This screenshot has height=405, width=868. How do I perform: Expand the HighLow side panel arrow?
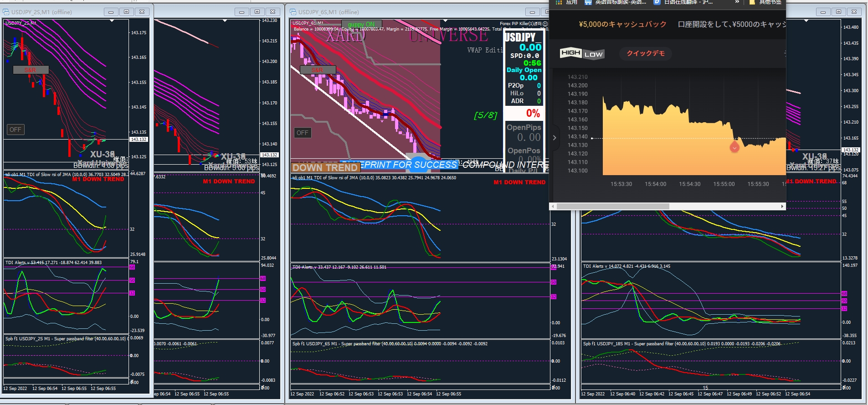pyautogui.click(x=555, y=137)
